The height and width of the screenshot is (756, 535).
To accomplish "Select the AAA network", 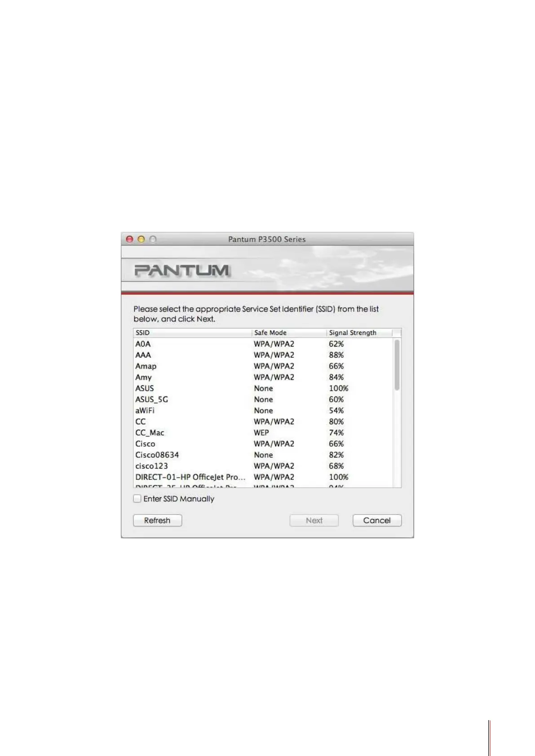I will pyautogui.click(x=263, y=355).
